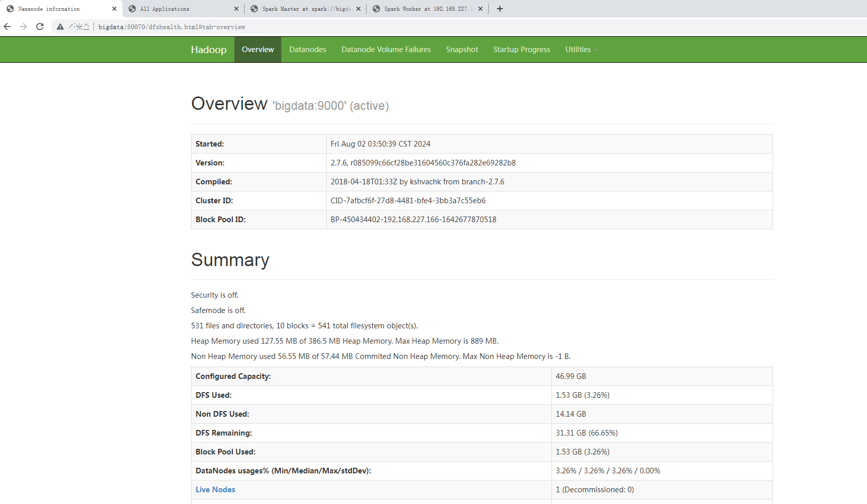Image resolution: width=867 pixels, height=504 pixels.
Task: Reload the page with refresh icon
Action: (x=40, y=27)
